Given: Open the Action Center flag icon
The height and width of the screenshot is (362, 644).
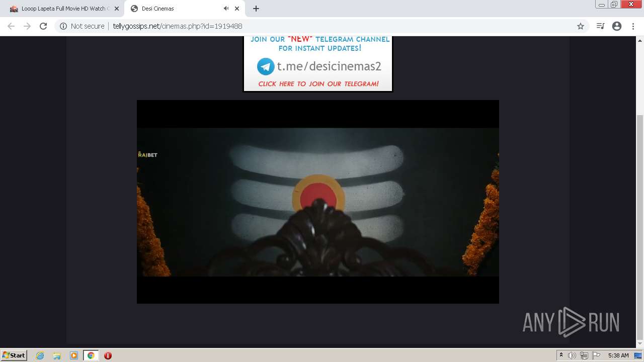Looking at the screenshot, I should (596, 355).
